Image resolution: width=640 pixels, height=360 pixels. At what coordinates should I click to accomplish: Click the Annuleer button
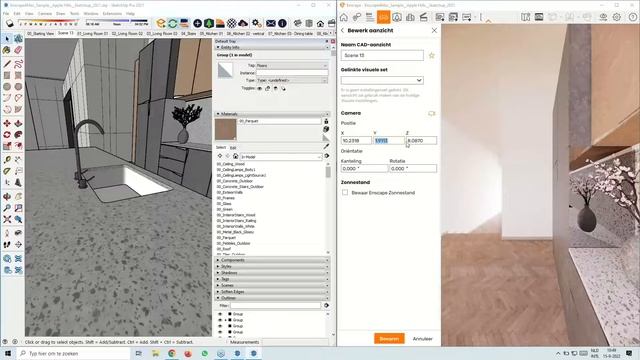point(422,339)
